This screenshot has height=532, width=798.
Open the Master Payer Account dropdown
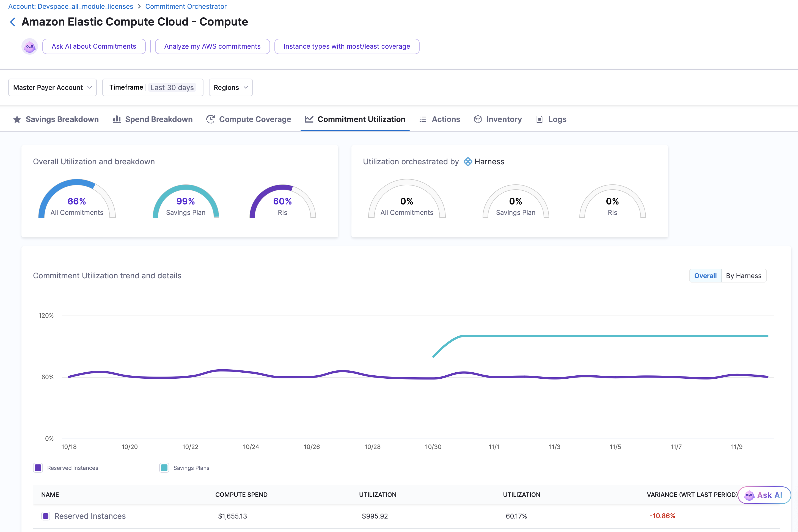pyautogui.click(x=53, y=88)
